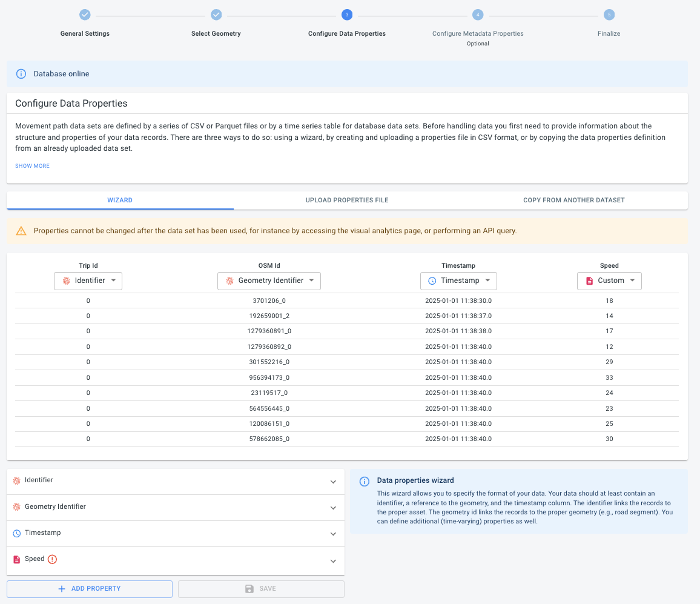Click the red error icon next to Speed
Image resolution: width=700 pixels, height=604 pixels.
pyautogui.click(x=52, y=559)
